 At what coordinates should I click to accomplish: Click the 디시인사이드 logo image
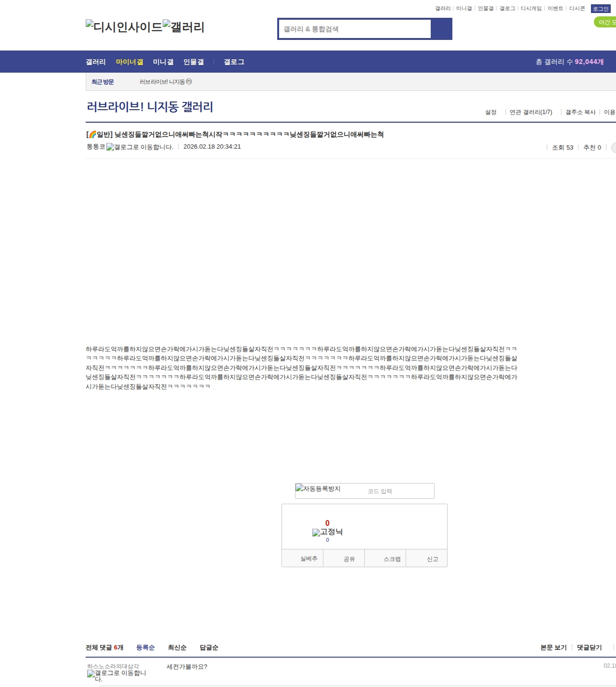(124, 27)
